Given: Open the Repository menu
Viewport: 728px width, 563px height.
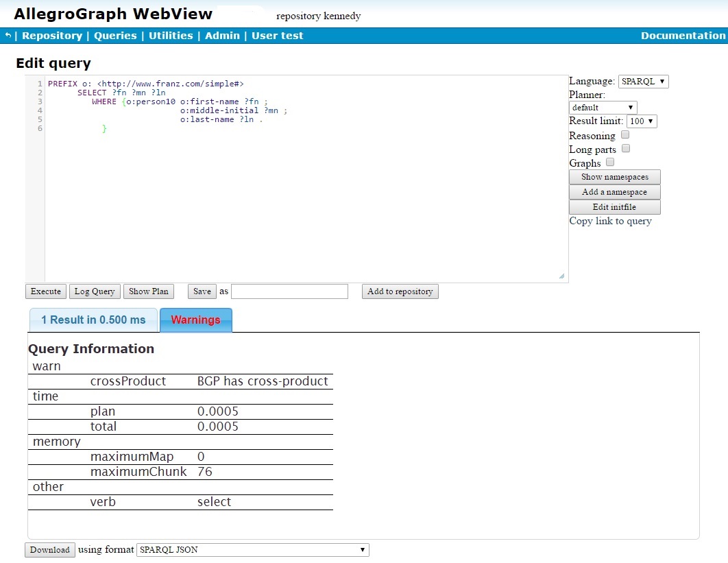Looking at the screenshot, I should [52, 36].
